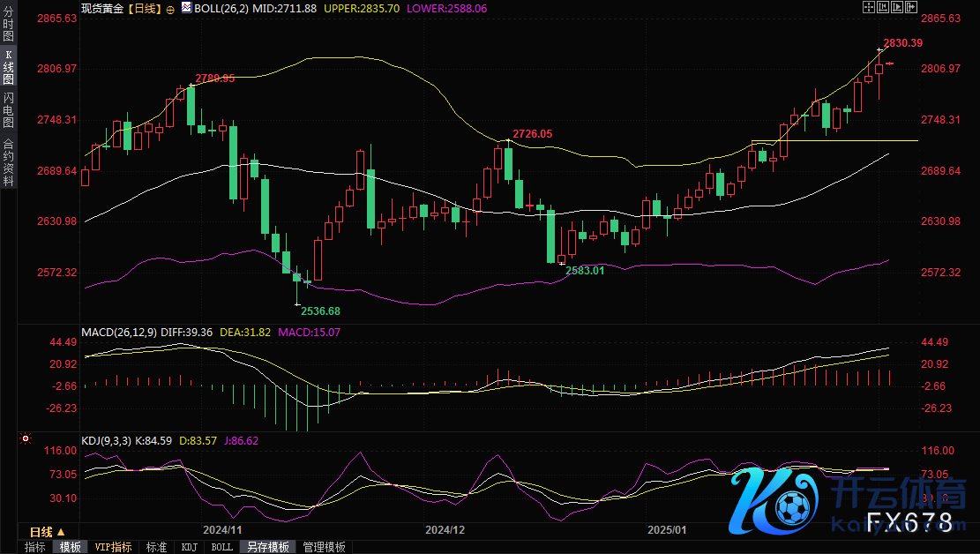Open 合约资料 in the left sidebar

(x=8, y=161)
